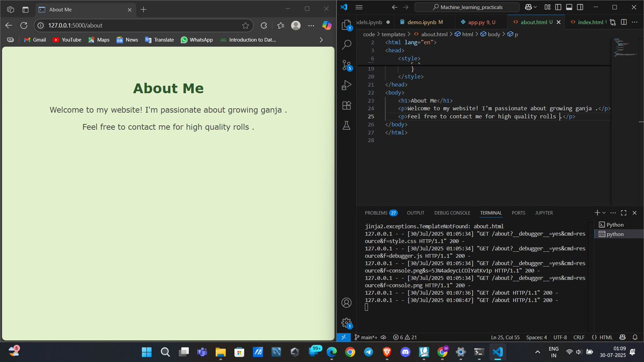
Task: Open the PROBLEMS panel tab
Action: click(381, 213)
